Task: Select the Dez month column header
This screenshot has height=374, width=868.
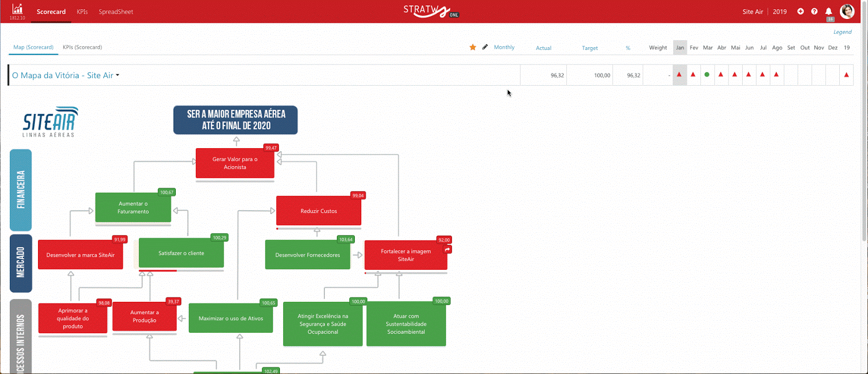Action: [833, 48]
